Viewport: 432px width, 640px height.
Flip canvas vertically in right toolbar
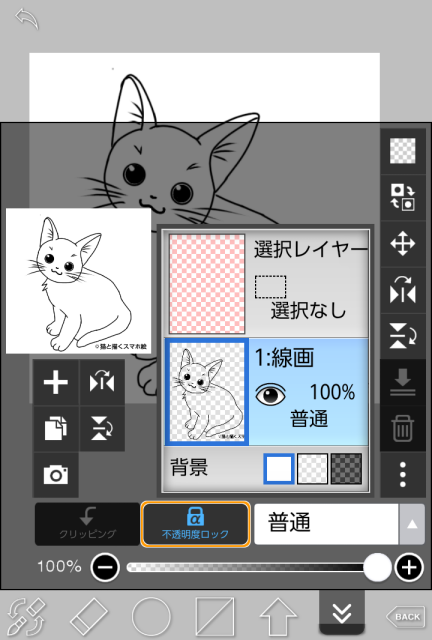403,336
